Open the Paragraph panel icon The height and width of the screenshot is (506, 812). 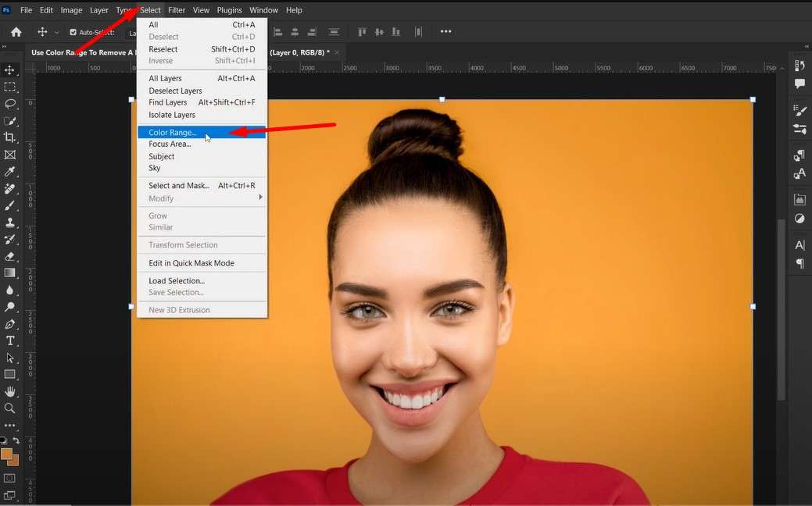(x=799, y=263)
